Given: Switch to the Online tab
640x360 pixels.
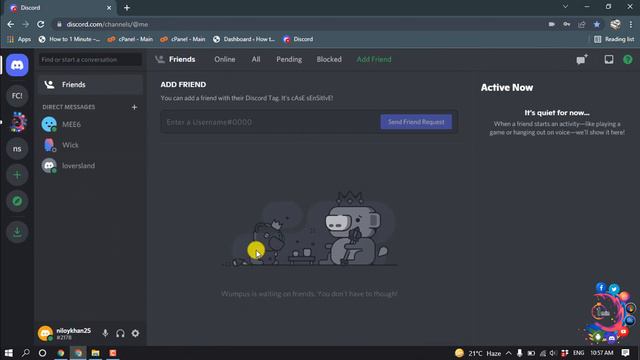Looking at the screenshot, I should point(224,60).
